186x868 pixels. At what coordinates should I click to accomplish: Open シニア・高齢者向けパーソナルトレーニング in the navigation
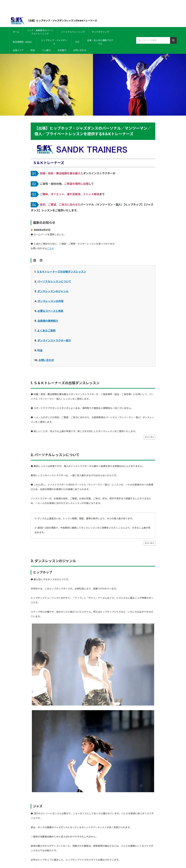coord(40,32)
